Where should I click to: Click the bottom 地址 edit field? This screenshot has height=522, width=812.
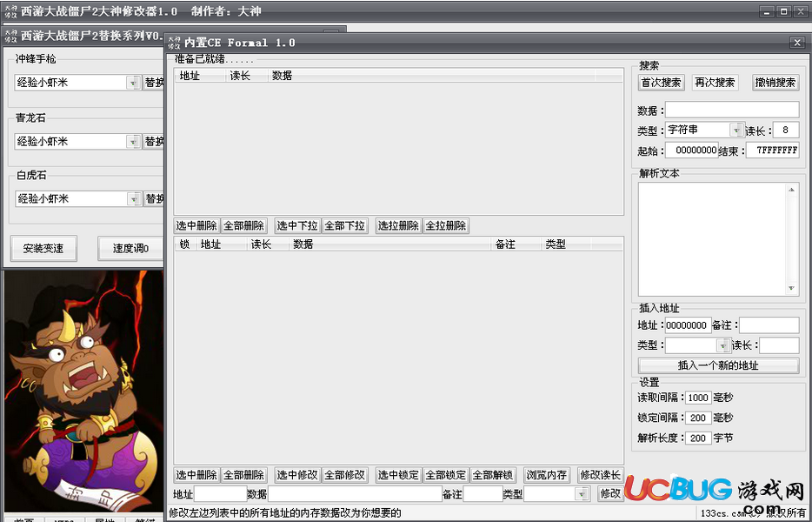[220, 494]
